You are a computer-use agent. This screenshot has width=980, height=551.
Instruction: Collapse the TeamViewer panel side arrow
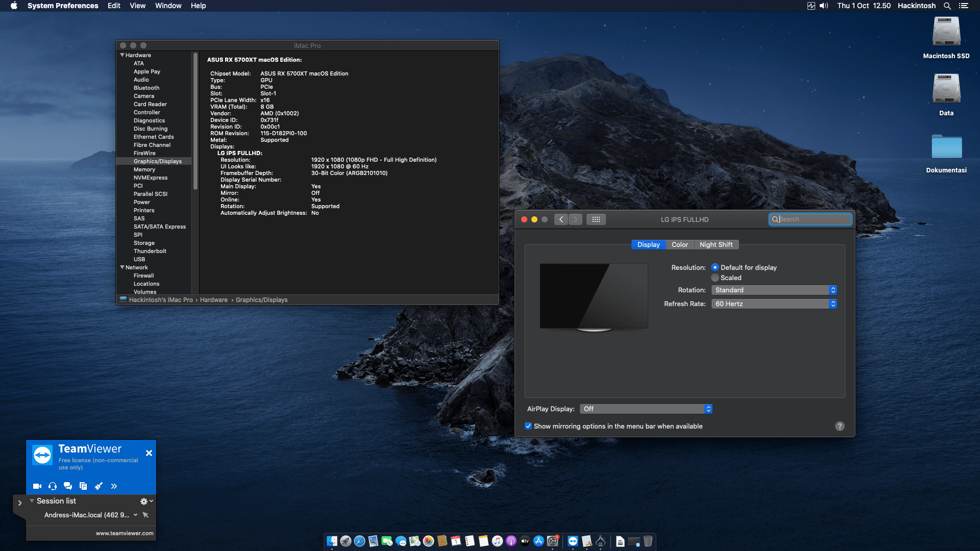click(20, 503)
